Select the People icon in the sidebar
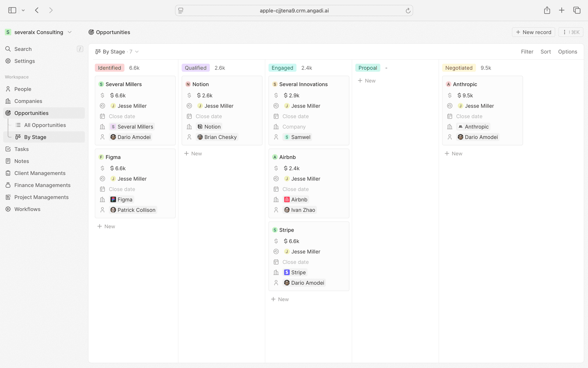The width and height of the screenshot is (588, 368). coord(8,89)
